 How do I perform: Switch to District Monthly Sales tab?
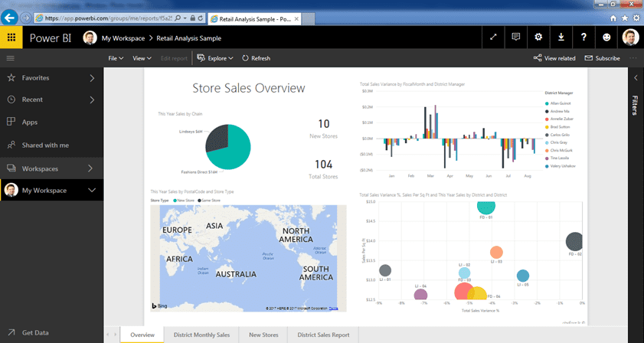[x=201, y=335]
